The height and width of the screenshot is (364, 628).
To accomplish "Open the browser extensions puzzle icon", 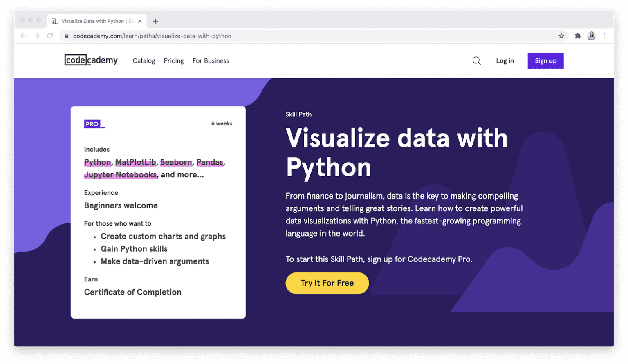I will point(578,36).
